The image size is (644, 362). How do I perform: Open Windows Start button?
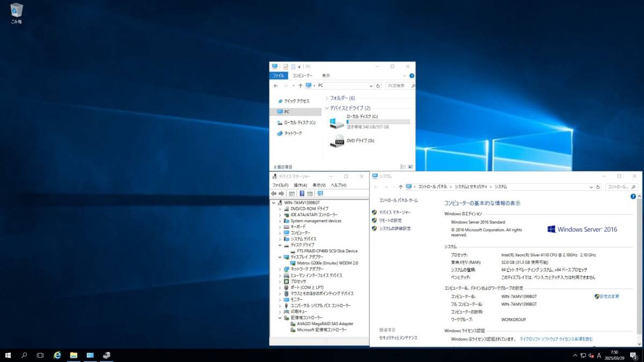[8, 355]
